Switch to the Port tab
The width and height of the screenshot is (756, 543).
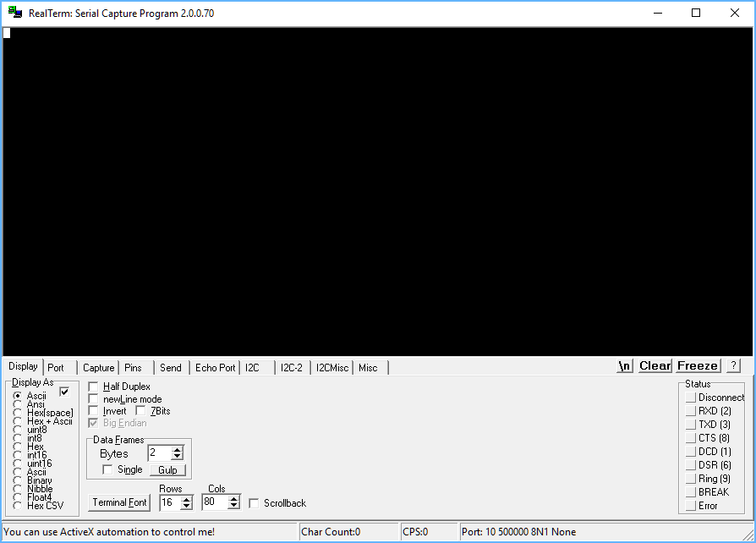(x=56, y=367)
